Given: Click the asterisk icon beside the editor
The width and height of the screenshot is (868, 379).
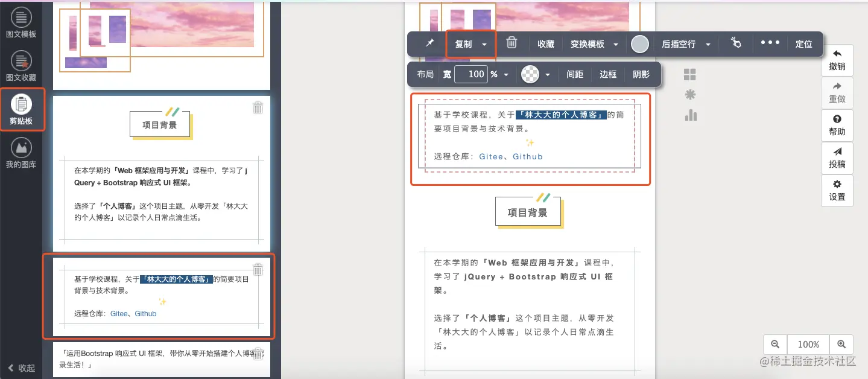Looking at the screenshot, I should click(690, 95).
